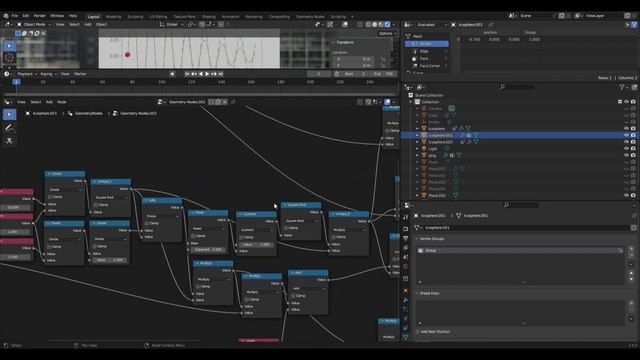The image size is (640, 360).
Task: Select the node editor Links Cut tool
Action: 9,141
